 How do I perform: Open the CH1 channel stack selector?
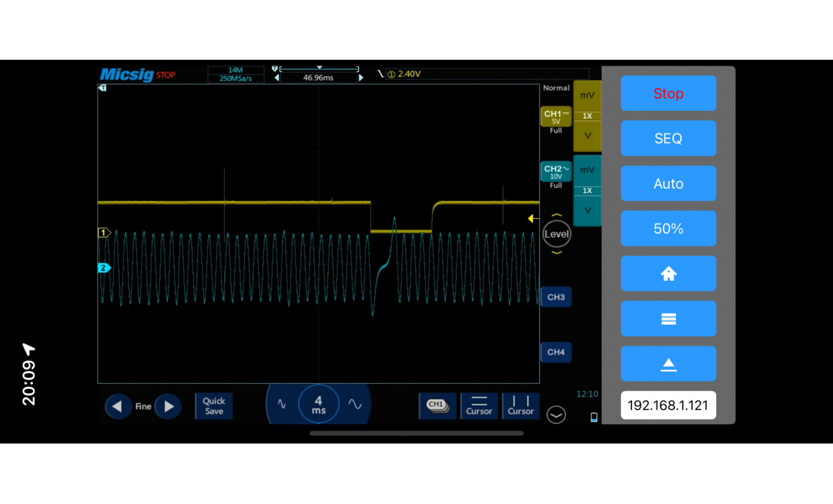[437, 406]
